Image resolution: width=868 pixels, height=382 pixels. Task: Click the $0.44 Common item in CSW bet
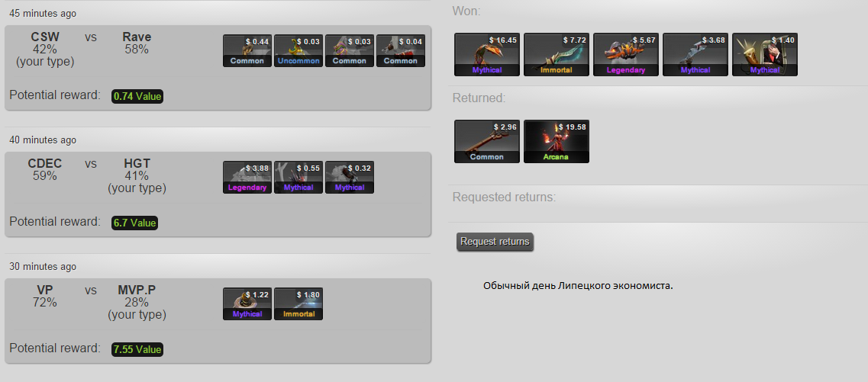pos(247,51)
